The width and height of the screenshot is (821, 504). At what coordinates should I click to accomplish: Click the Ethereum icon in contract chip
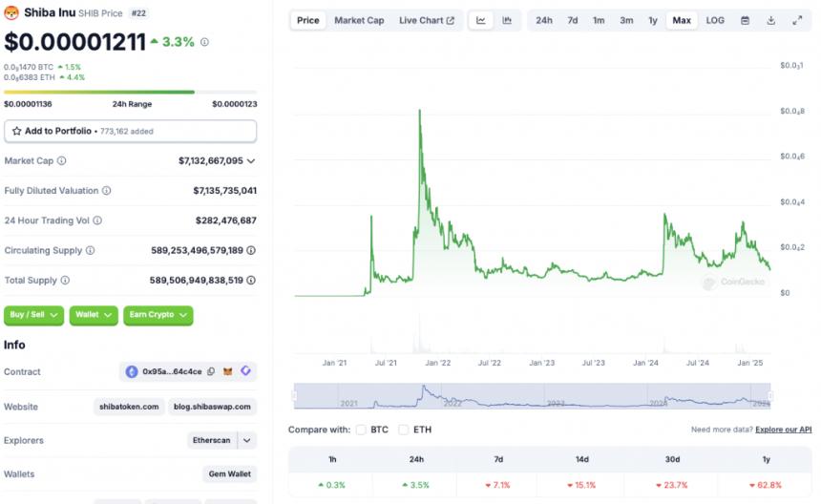tap(132, 371)
